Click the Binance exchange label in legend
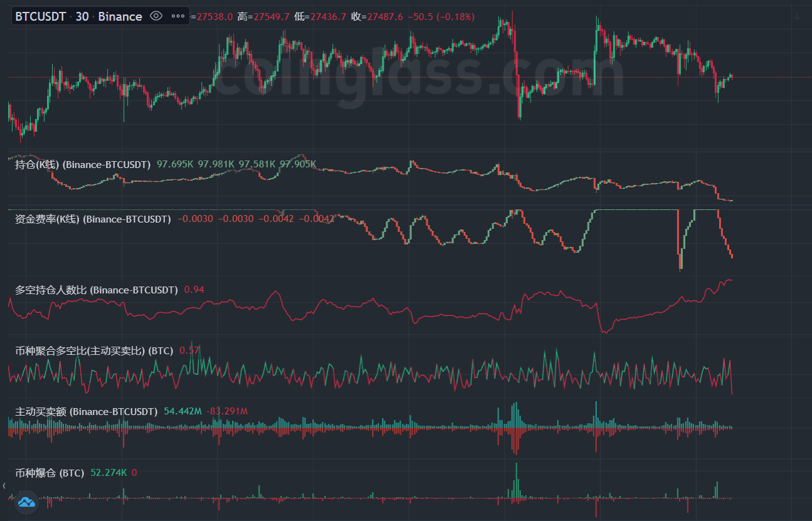The height and width of the screenshot is (521, 812). coord(120,16)
